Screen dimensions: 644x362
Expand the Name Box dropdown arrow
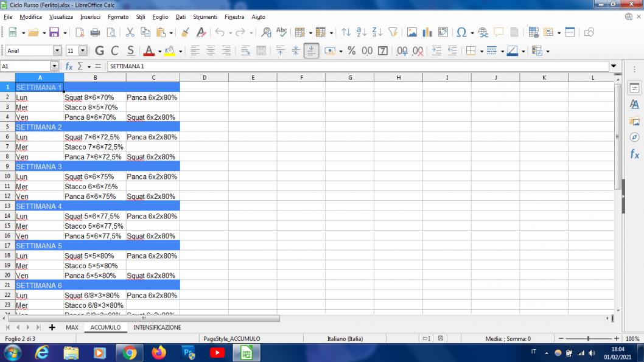[54, 66]
